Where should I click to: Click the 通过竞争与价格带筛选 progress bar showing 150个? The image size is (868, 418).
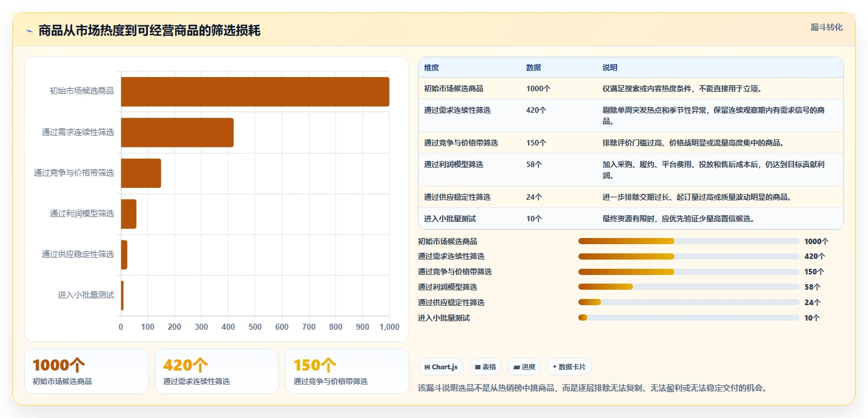click(689, 272)
